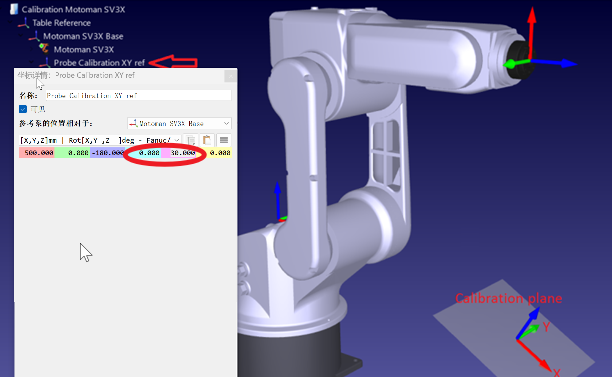Click the Motoman SV3X Base frame icon

[x=34, y=36]
